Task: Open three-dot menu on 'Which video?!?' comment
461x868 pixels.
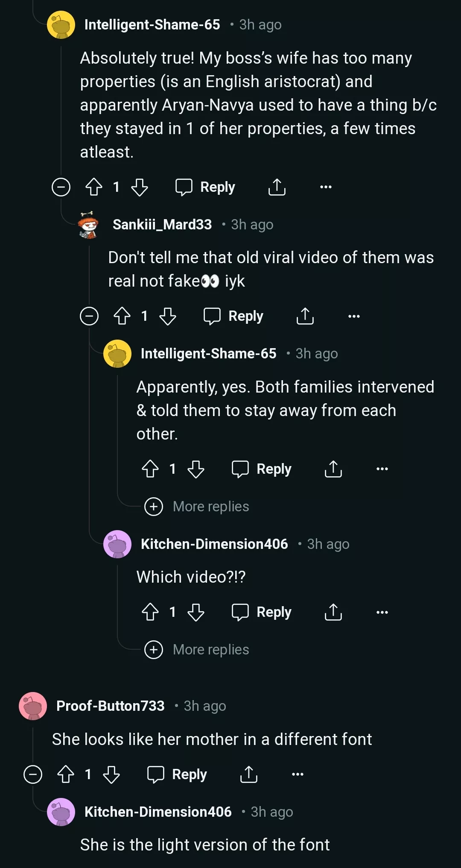Action: point(382,612)
